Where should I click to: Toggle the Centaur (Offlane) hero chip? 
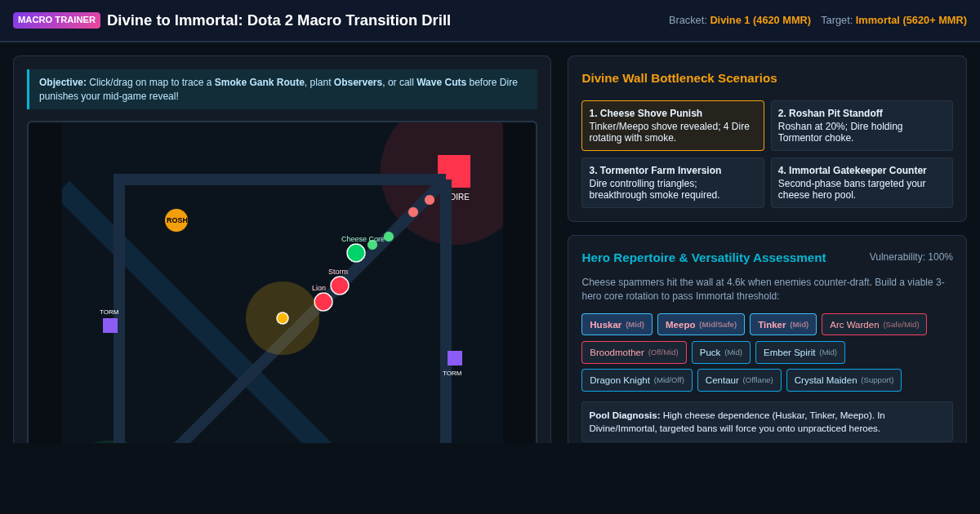point(739,380)
